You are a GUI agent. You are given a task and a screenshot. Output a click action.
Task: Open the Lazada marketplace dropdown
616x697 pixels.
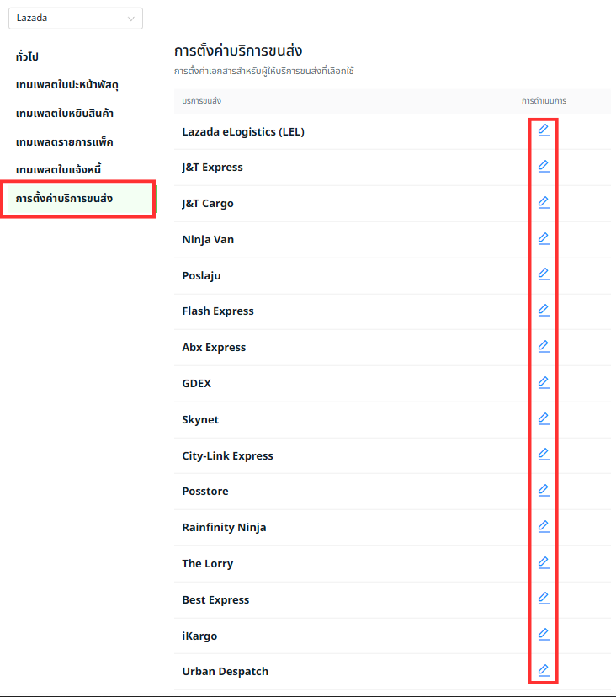coord(75,19)
